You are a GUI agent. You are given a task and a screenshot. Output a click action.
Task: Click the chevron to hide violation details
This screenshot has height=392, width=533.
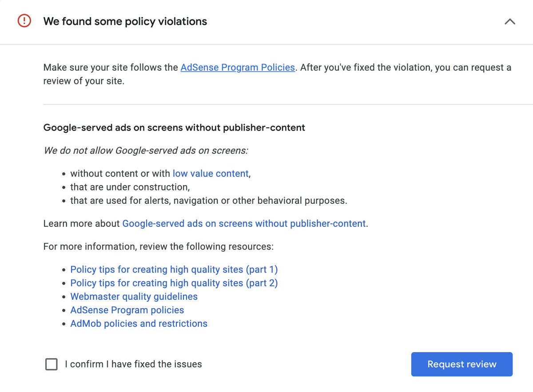pos(509,21)
